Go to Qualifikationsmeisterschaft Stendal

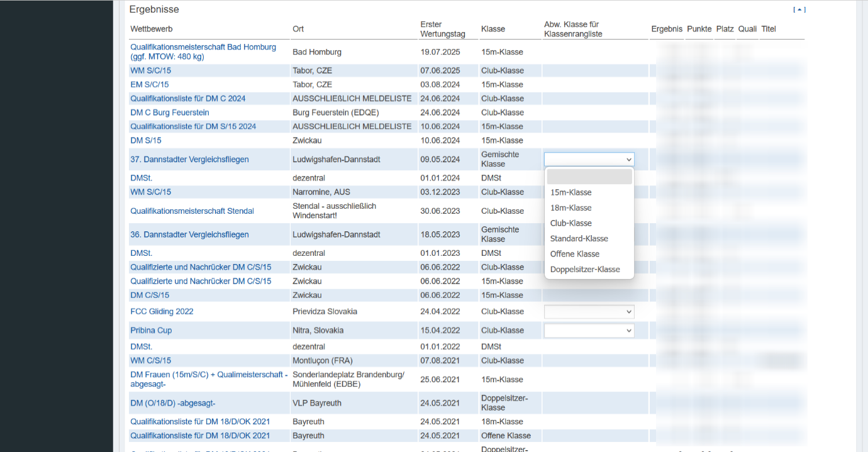[x=192, y=211]
